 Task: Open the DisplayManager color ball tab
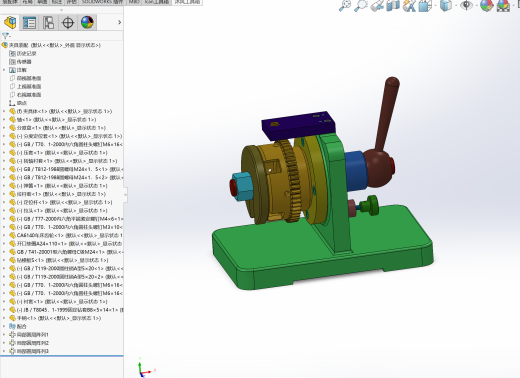[87, 23]
